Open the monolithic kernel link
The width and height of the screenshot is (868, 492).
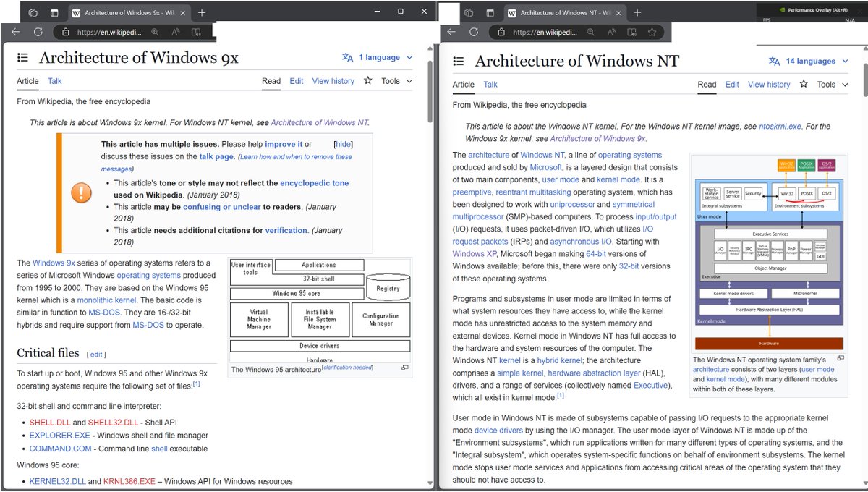coord(106,300)
